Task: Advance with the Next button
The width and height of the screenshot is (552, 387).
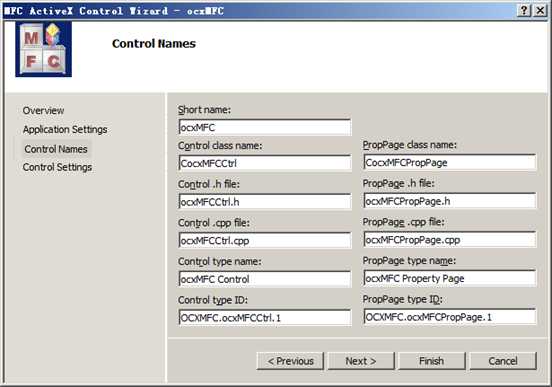Action: [361, 361]
